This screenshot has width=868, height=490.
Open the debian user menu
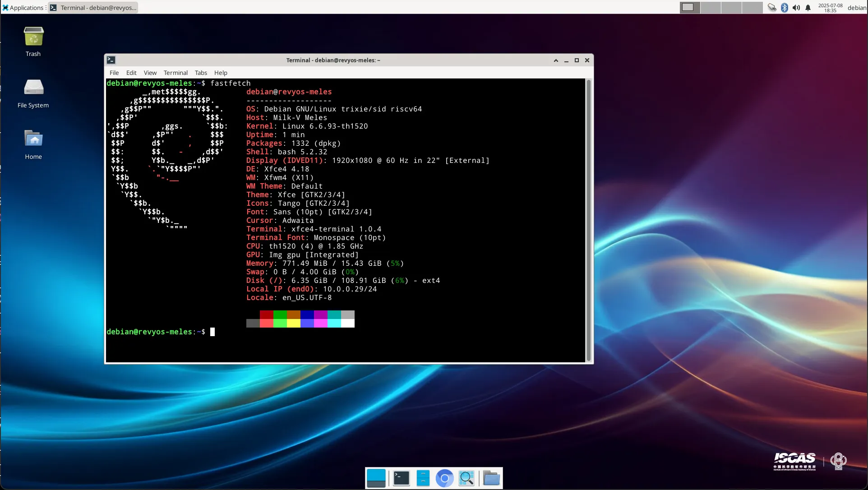pos(856,8)
